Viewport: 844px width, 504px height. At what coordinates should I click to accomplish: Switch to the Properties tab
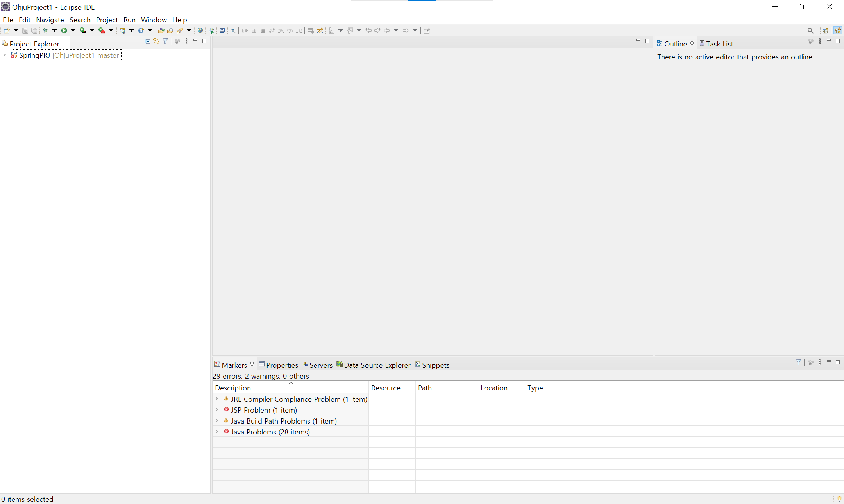pos(279,365)
